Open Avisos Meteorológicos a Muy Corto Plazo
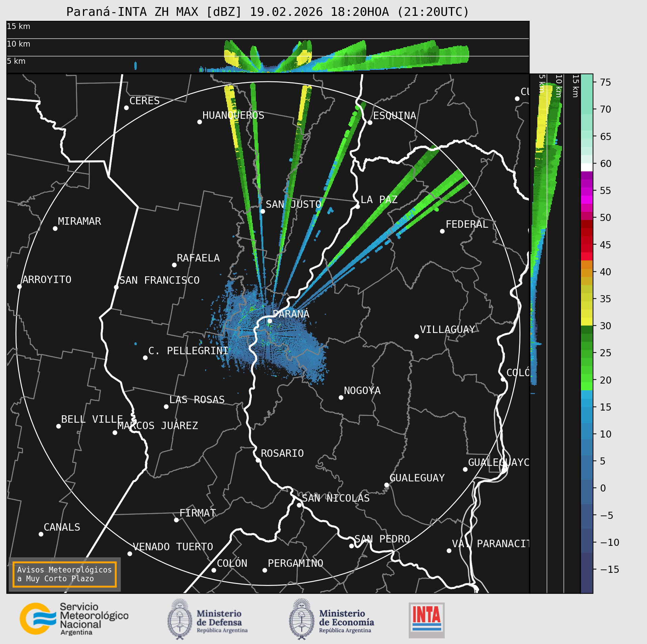 (x=64, y=574)
